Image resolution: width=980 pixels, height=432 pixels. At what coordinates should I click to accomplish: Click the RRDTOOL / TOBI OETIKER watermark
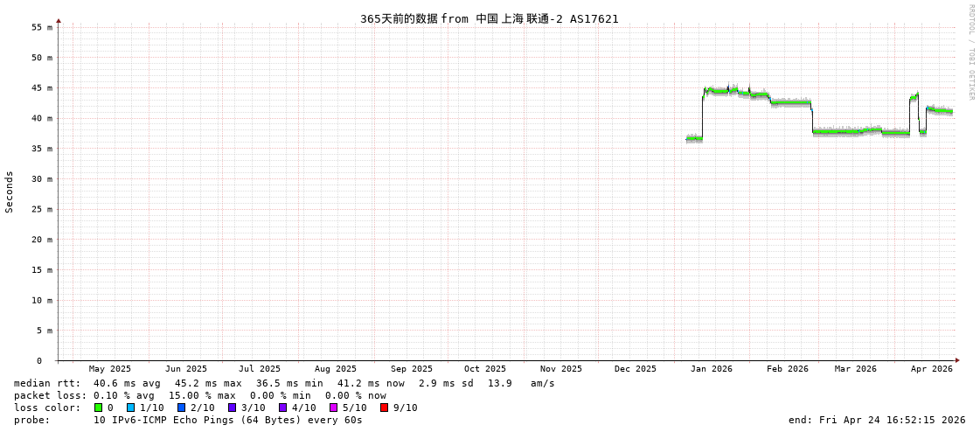click(x=970, y=52)
